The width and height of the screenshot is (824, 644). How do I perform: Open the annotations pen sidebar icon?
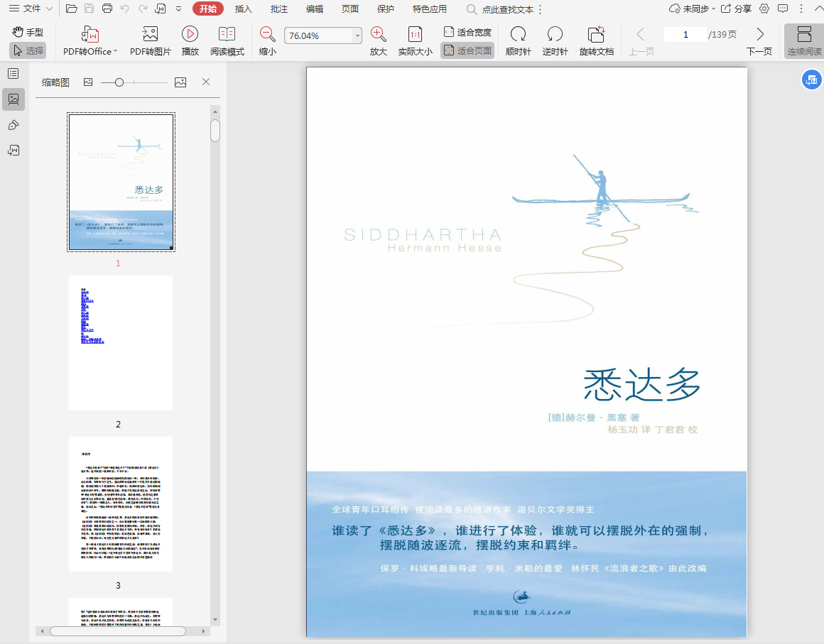(13, 125)
